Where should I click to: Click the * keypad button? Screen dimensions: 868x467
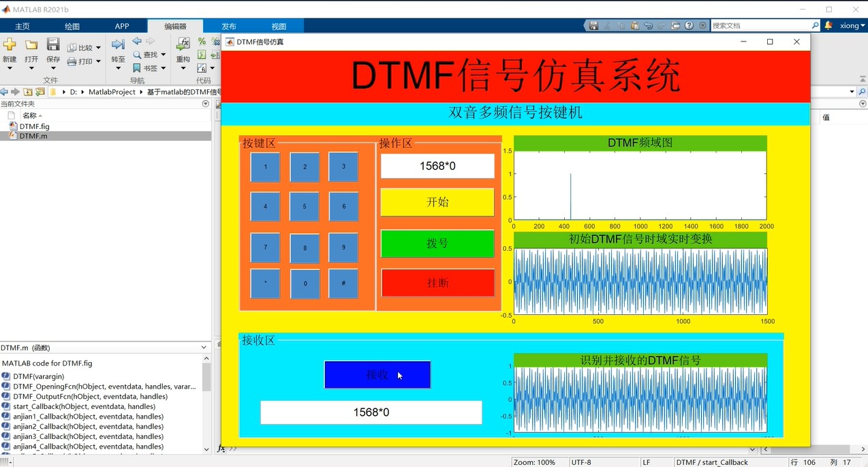pyautogui.click(x=266, y=283)
